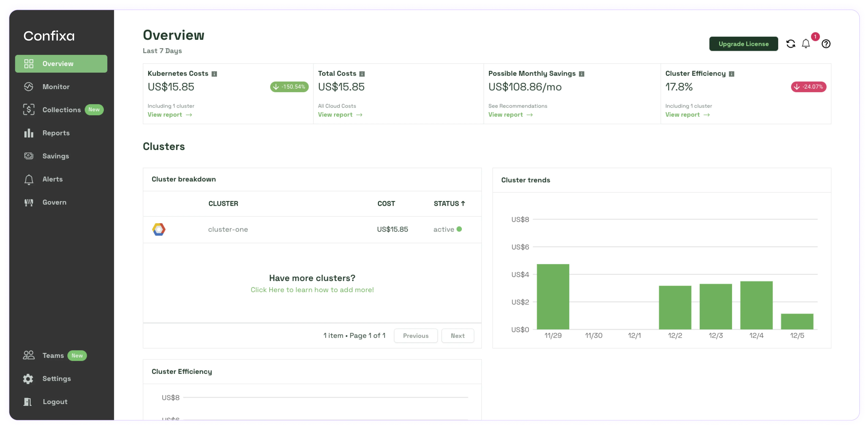Click Total Costs info icon
868x428 pixels.
(x=362, y=74)
